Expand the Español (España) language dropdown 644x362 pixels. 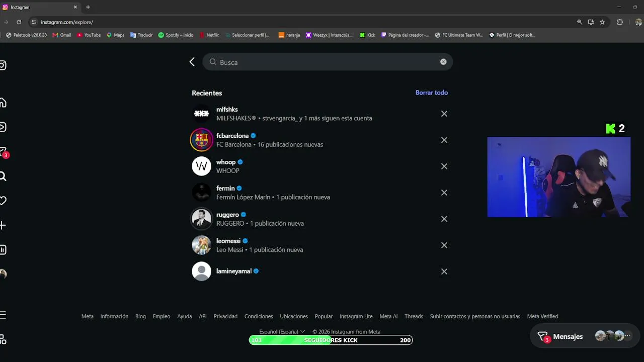282,332
